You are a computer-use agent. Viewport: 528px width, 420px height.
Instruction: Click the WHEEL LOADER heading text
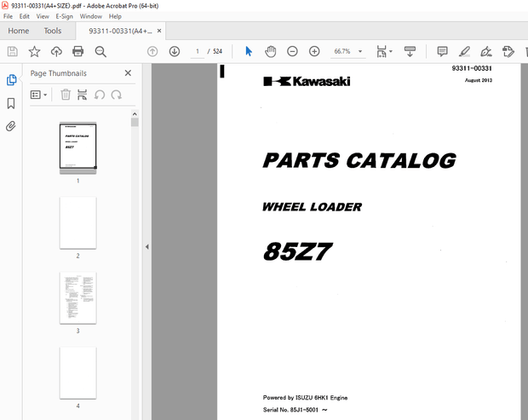click(x=312, y=207)
